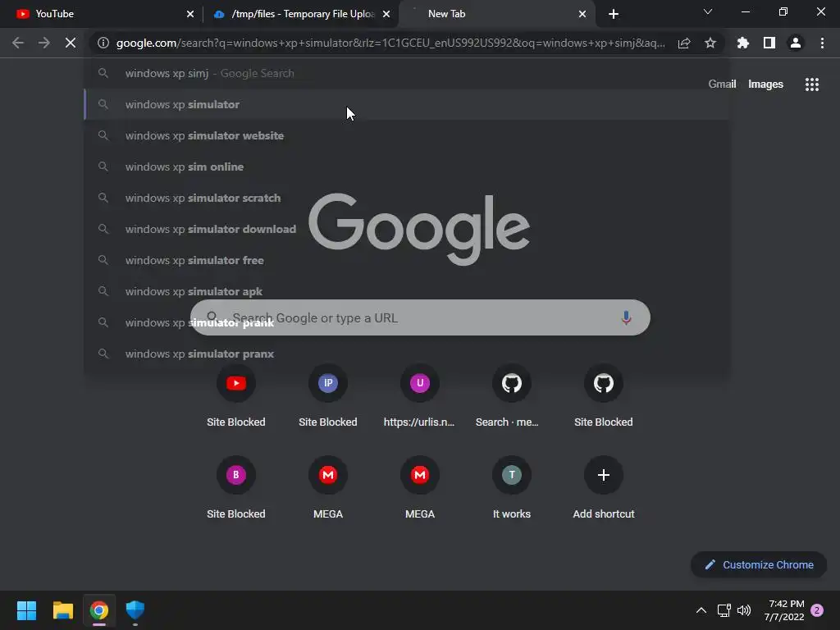Open the Windows Start menu
Image resolution: width=840 pixels, height=630 pixels.
(26, 610)
